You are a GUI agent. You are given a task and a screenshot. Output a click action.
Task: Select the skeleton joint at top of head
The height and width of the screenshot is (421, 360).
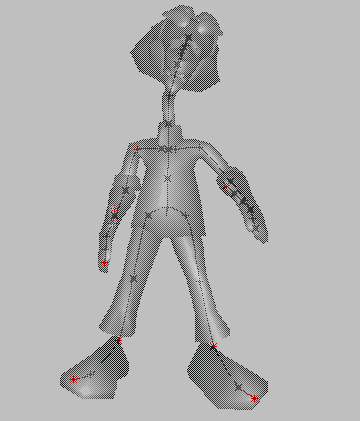[188, 37]
